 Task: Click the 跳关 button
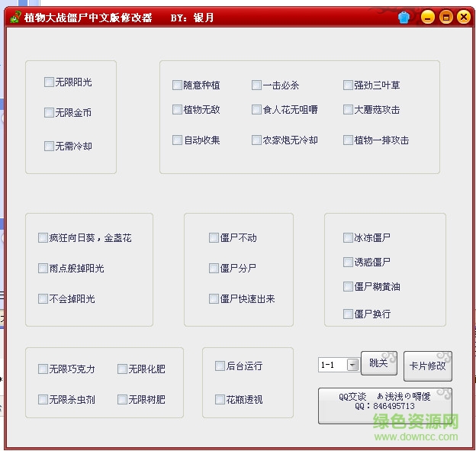379,363
